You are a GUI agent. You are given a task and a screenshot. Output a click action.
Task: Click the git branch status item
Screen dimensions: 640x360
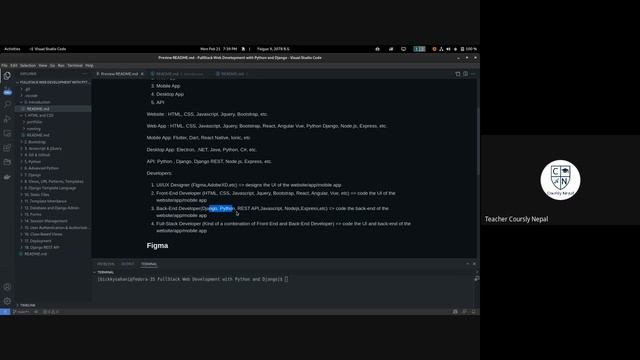[21, 311]
